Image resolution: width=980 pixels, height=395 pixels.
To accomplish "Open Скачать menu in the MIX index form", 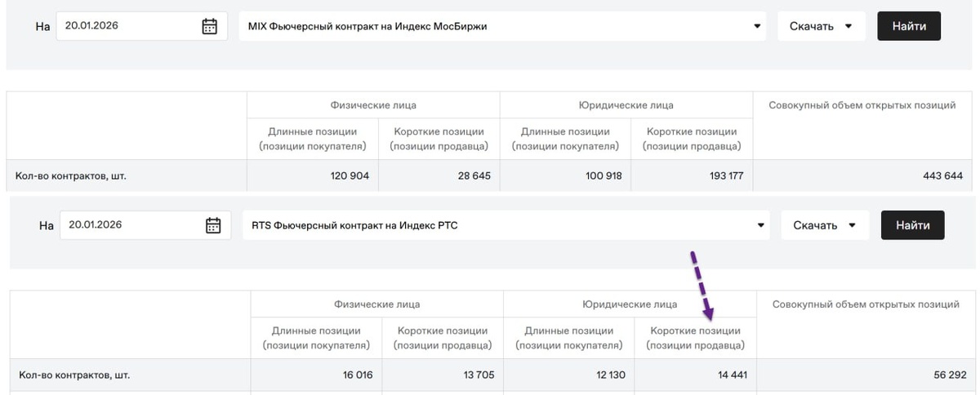I will click(x=821, y=26).
